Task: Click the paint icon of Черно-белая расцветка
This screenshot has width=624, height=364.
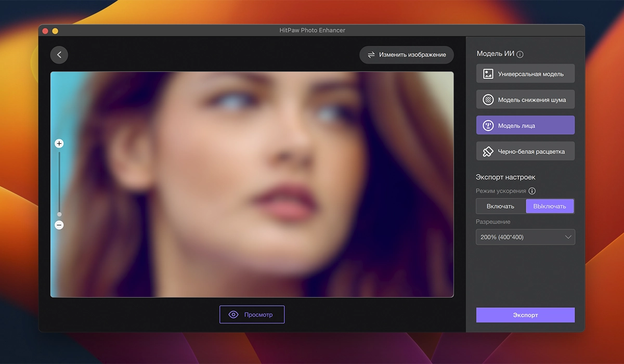Action: [x=488, y=151]
